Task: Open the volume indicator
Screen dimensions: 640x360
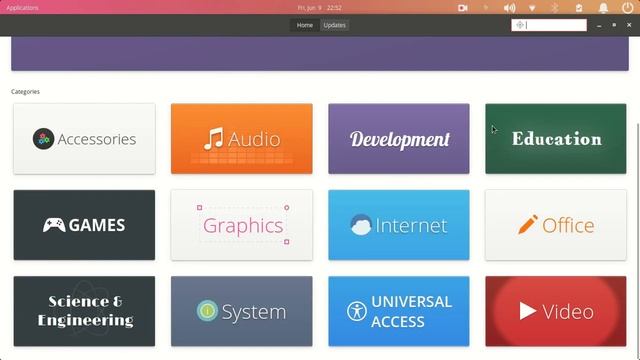Action: (509, 8)
